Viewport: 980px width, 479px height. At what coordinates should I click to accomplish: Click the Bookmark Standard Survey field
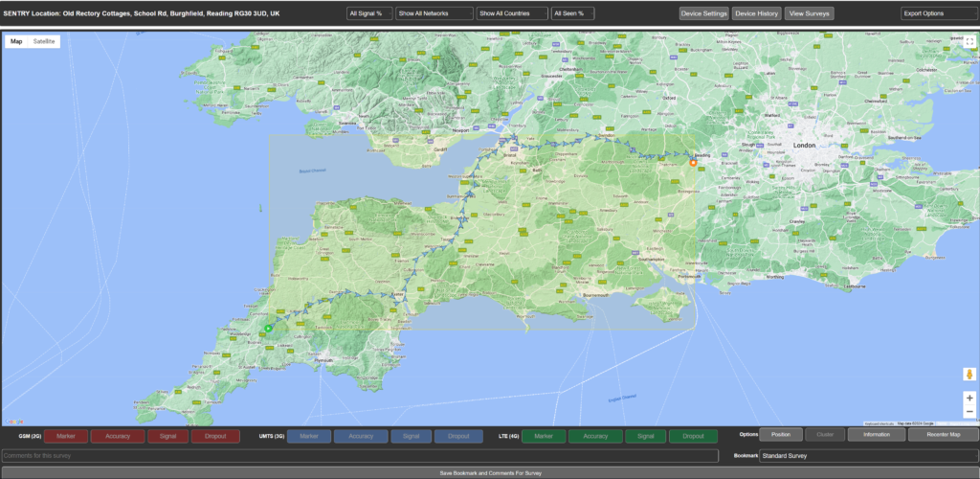tap(869, 456)
